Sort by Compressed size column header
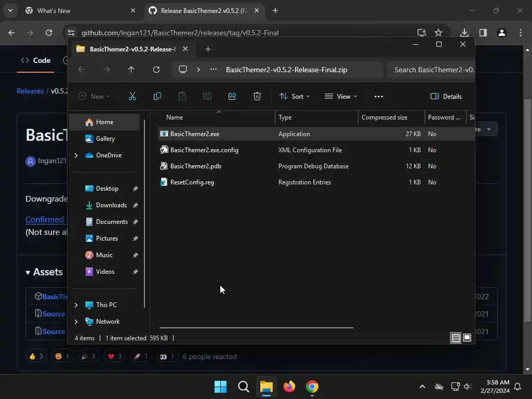532x399 pixels. click(391, 117)
